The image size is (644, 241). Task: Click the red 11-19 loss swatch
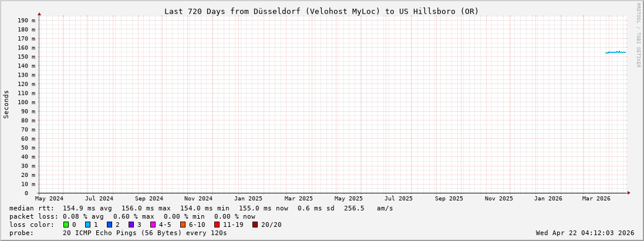pos(217,225)
